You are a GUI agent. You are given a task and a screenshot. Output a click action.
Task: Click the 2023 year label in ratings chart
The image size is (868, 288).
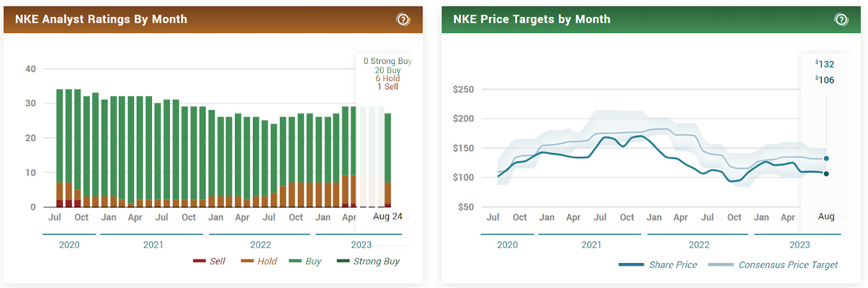pyautogui.click(x=361, y=245)
